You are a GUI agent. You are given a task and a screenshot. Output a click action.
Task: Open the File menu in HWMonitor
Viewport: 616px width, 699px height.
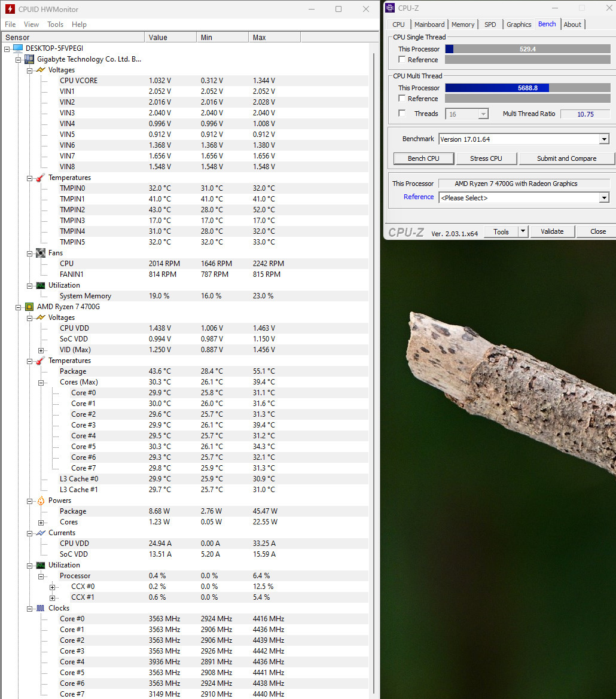pos(10,25)
